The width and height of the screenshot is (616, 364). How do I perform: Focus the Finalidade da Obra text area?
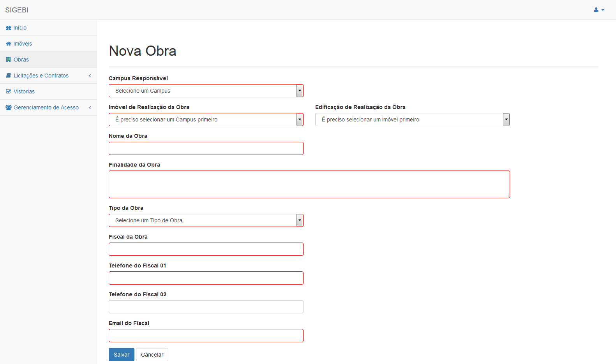coord(309,184)
